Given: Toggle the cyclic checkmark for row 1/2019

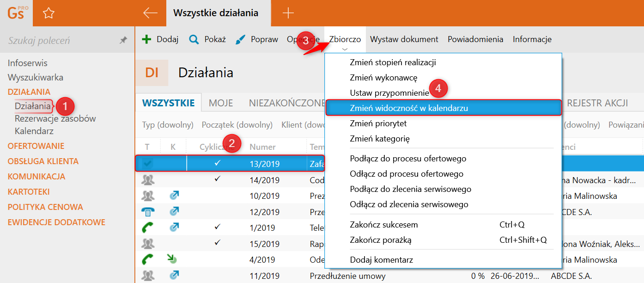Looking at the screenshot, I should coord(218,227).
